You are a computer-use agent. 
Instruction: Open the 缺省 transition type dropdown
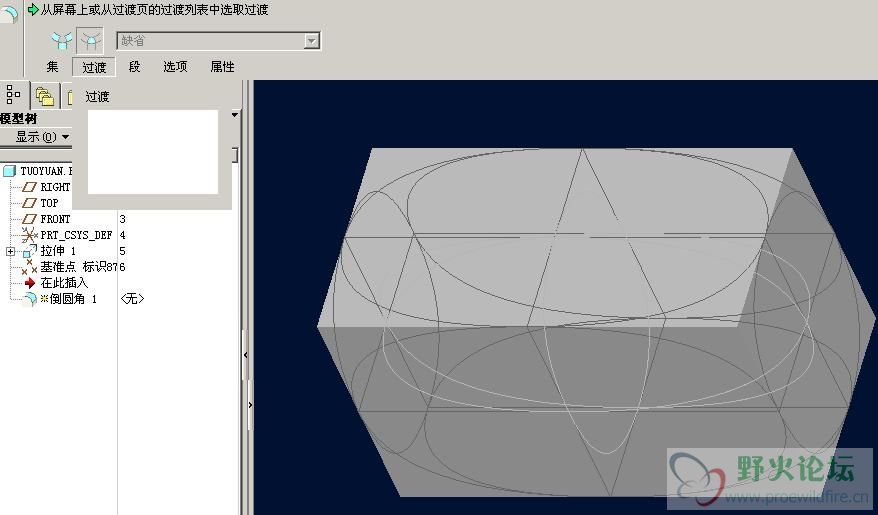click(x=311, y=41)
